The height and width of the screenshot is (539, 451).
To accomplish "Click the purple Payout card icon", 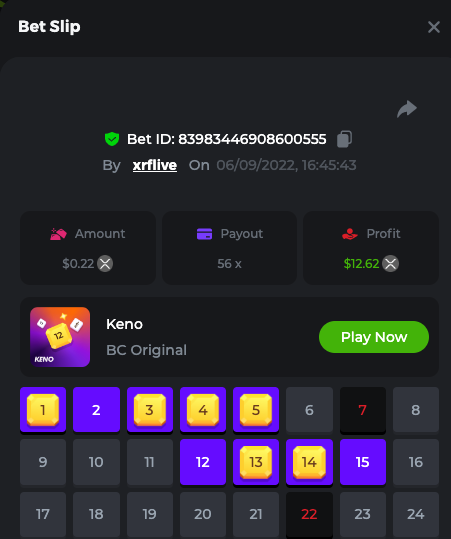I will [204, 234].
